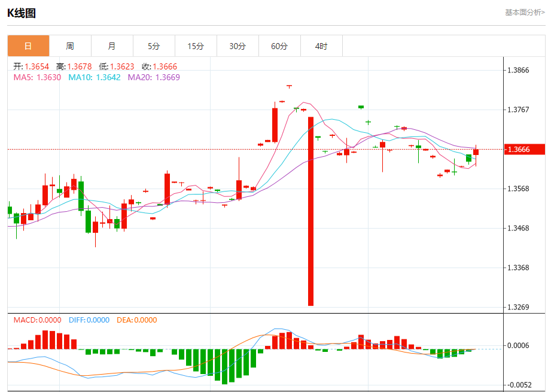Click the 收: 1.3666 close value

coord(159,66)
